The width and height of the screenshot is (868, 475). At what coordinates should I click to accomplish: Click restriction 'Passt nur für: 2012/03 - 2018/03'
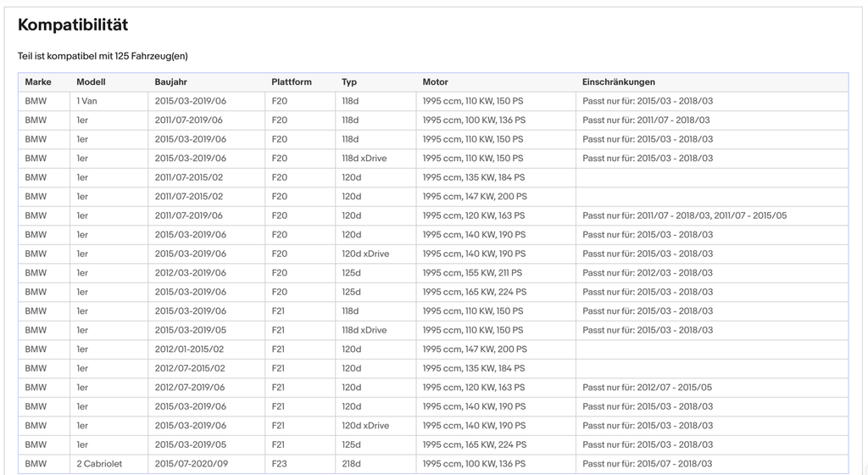pos(648,272)
